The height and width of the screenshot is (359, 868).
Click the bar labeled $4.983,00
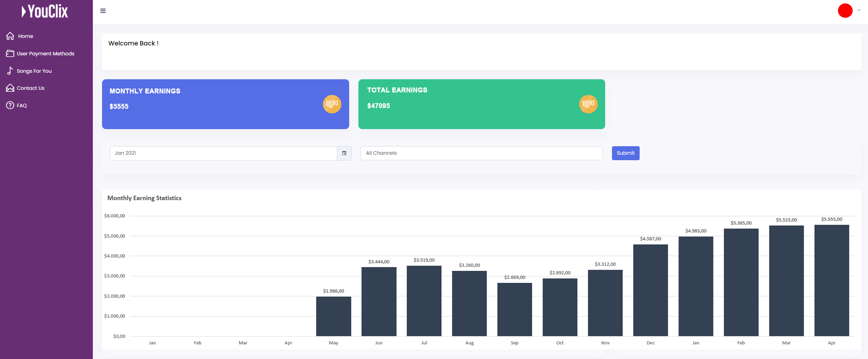tap(696, 286)
